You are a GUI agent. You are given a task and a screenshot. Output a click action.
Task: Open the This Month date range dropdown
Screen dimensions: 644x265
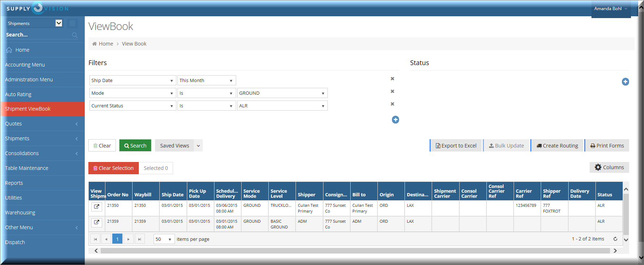click(x=206, y=80)
